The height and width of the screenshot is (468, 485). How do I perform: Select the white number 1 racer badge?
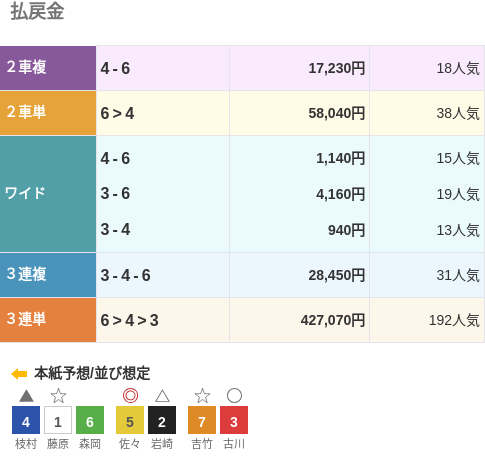pyautogui.click(x=58, y=420)
